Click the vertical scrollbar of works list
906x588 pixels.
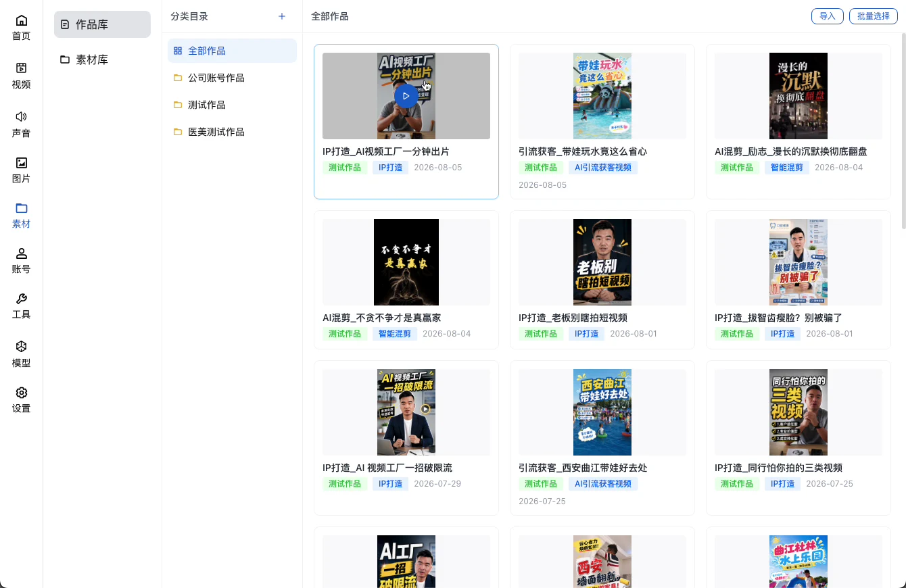tap(903, 132)
